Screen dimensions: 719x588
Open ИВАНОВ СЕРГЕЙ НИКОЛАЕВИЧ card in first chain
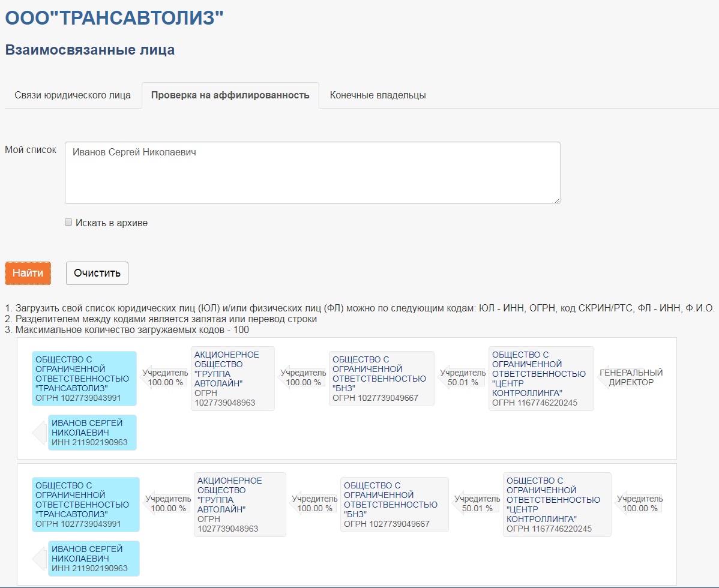tap(92, 433)
